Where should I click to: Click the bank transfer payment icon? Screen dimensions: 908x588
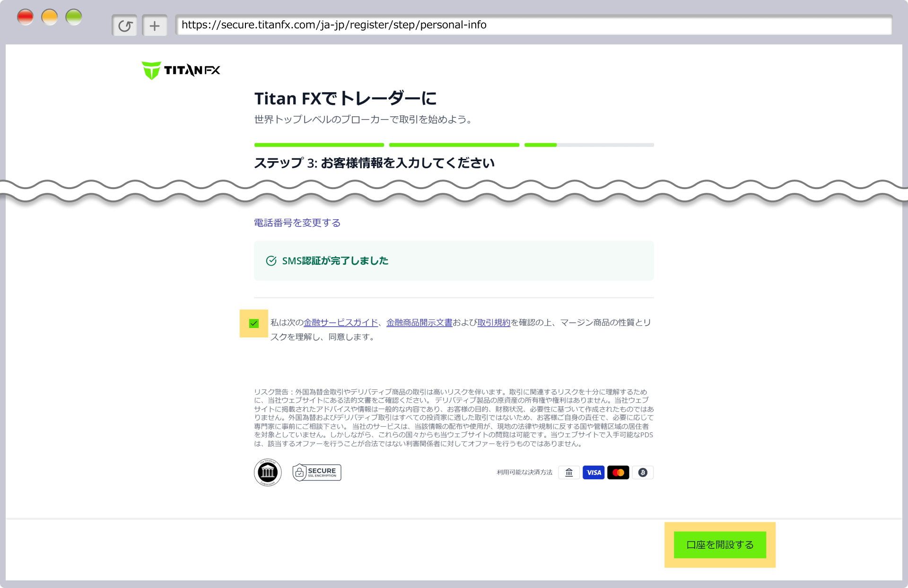pos(569,472)
